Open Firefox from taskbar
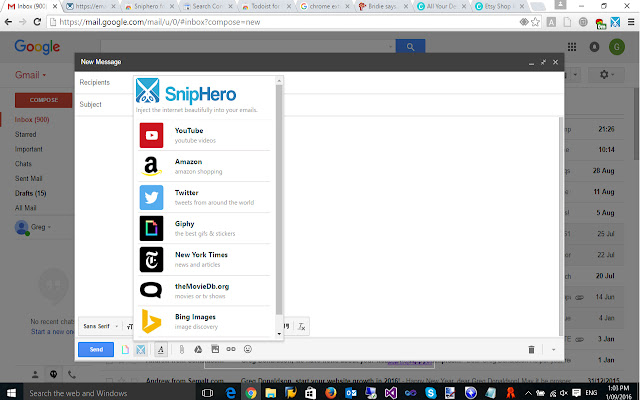The height and width of the screenshot is (400, 640). coord(331,393)
